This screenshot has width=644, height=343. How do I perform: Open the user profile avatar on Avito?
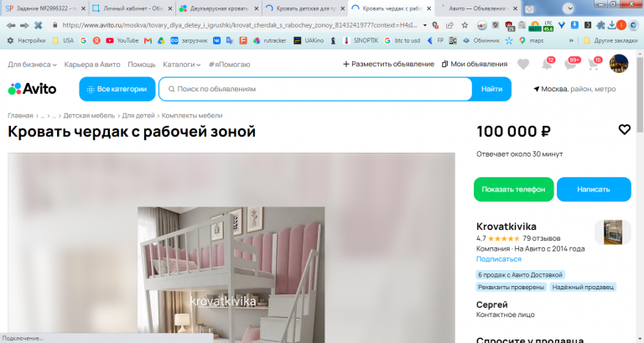619,64
